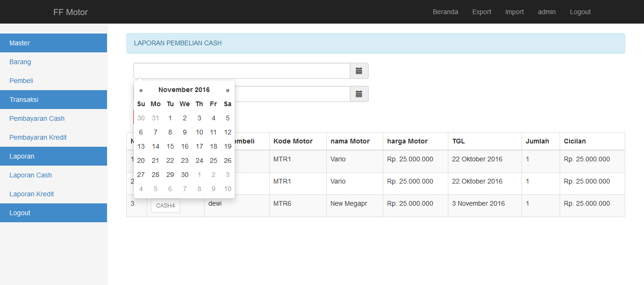
Task: Pick November 25 in the calendar
Action: click(x=214, y=161)
